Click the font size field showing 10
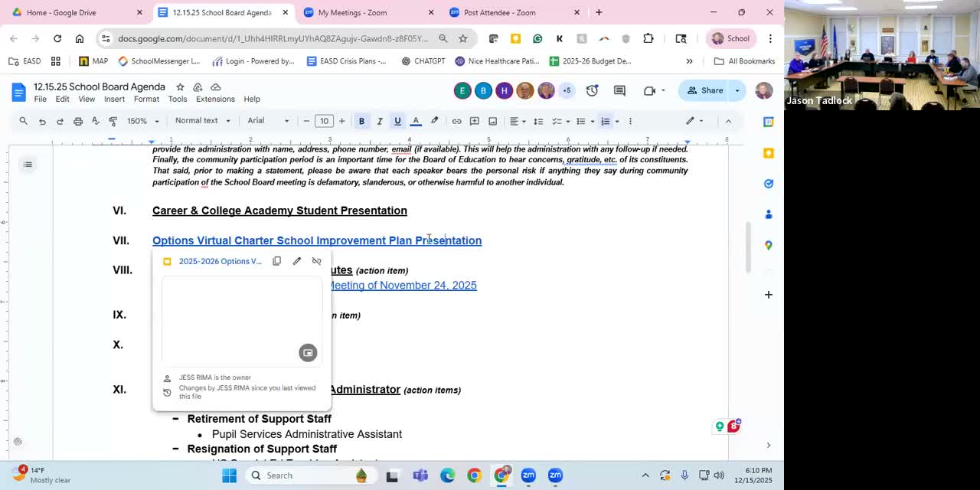 pyautogui.click(x=324, y=121)
